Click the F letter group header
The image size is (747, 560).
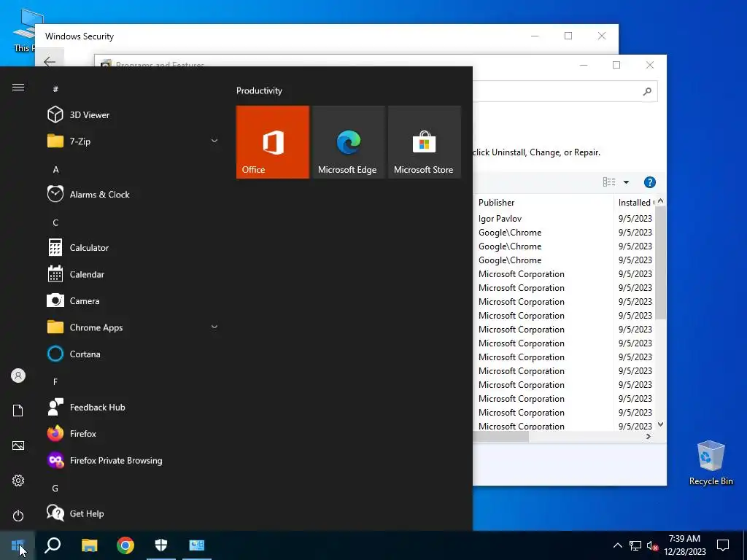pyautogui.click(x=55, y=382)
